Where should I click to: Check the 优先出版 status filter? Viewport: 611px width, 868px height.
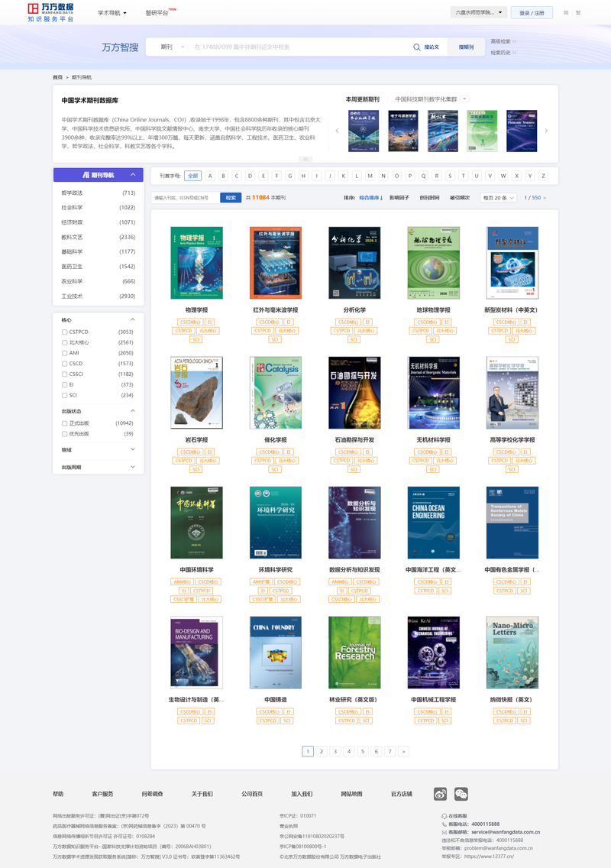coord(64,434)
